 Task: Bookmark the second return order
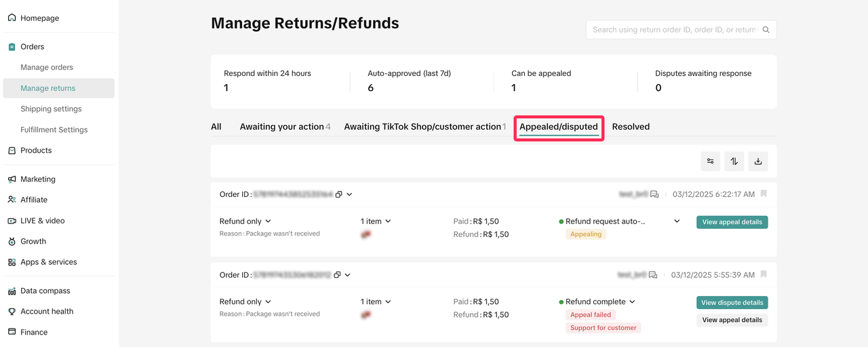click(x=764, y=275)
